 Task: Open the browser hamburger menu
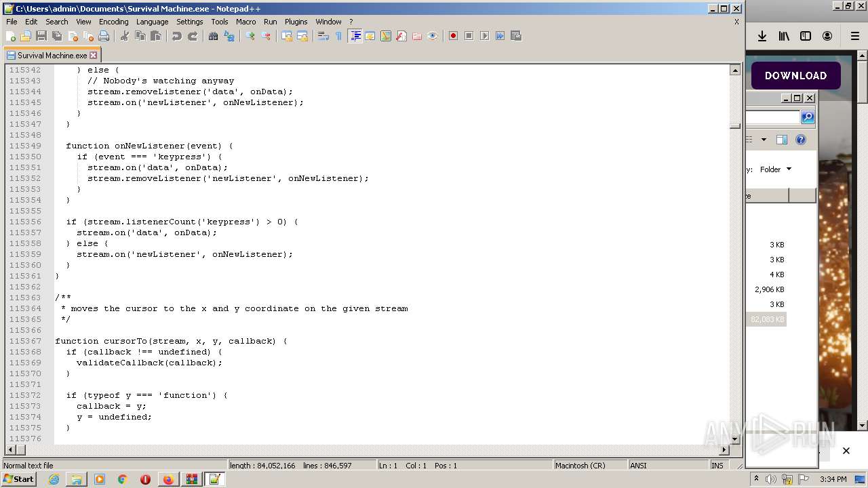(855, 36)
